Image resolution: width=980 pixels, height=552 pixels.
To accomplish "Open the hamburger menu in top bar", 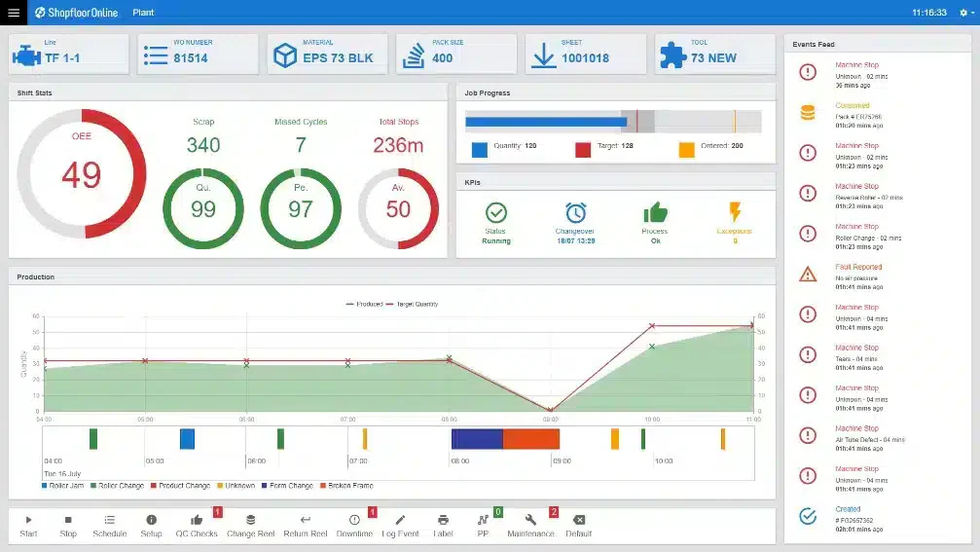I will (13, 13).
